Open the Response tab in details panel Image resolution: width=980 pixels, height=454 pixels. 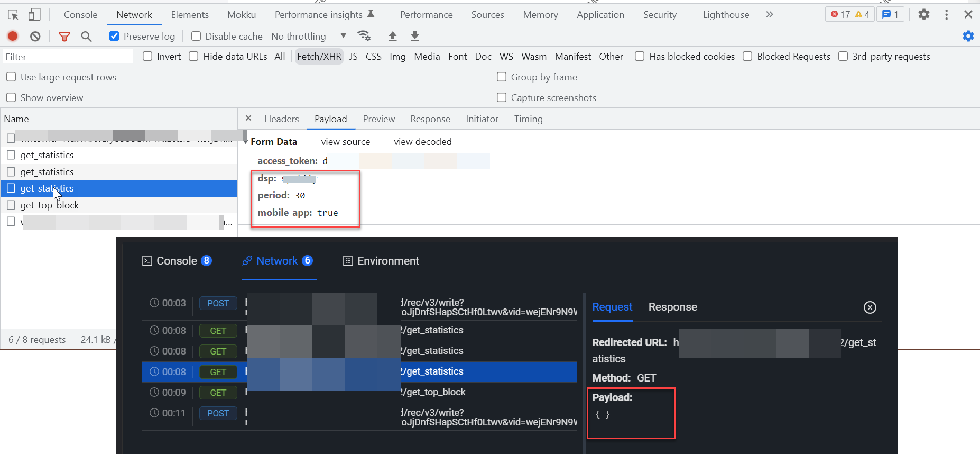[430, 119]
